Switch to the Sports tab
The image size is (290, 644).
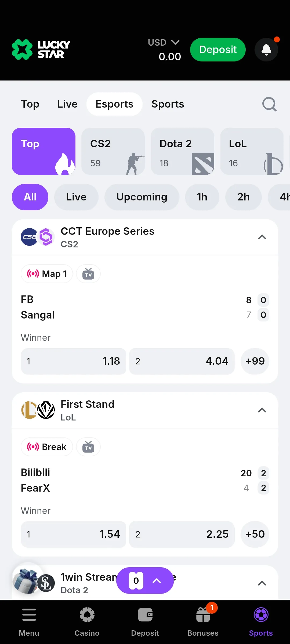pyautogui.click(x=168, y=104)
